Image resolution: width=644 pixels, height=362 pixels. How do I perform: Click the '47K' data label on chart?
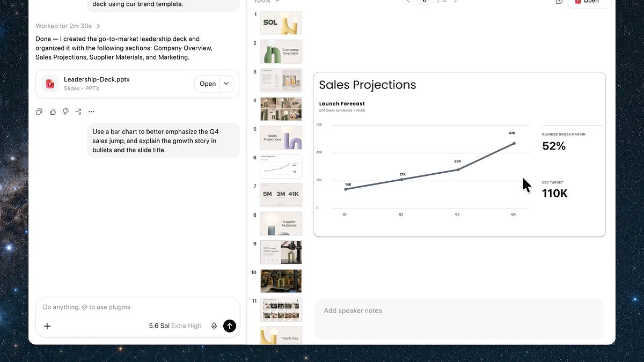click(x=512, y=133)
